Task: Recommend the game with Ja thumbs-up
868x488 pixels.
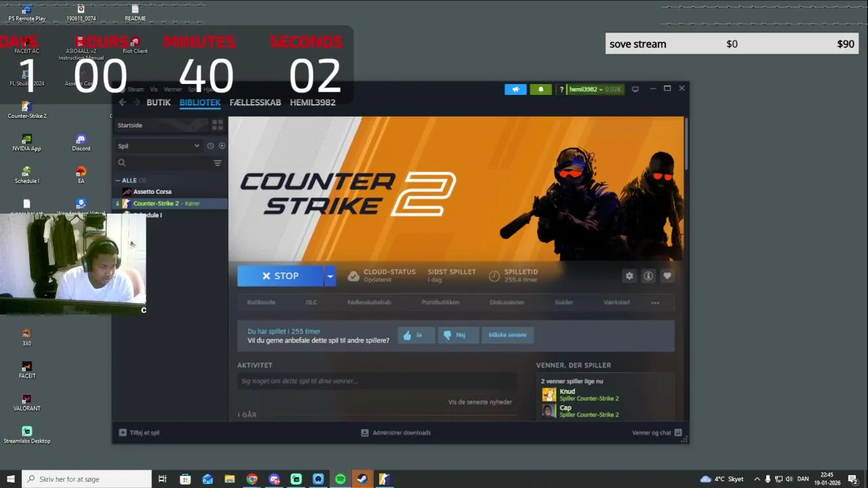Action: click(416, 335)
